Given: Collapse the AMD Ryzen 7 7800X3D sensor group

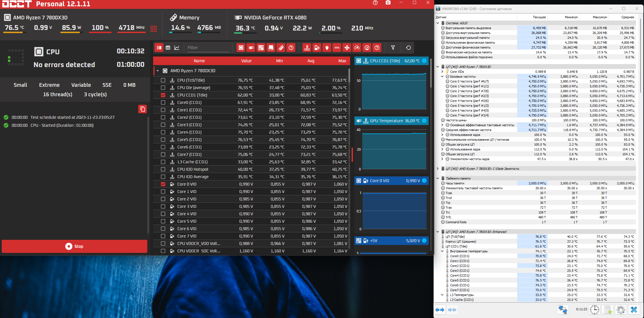Looking at the screenshot, I should click(158, 71).
